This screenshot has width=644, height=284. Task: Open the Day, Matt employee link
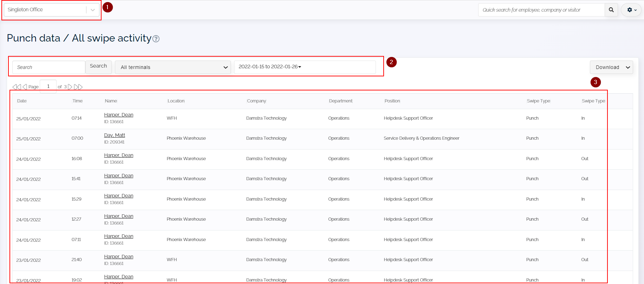coord(115,135)
